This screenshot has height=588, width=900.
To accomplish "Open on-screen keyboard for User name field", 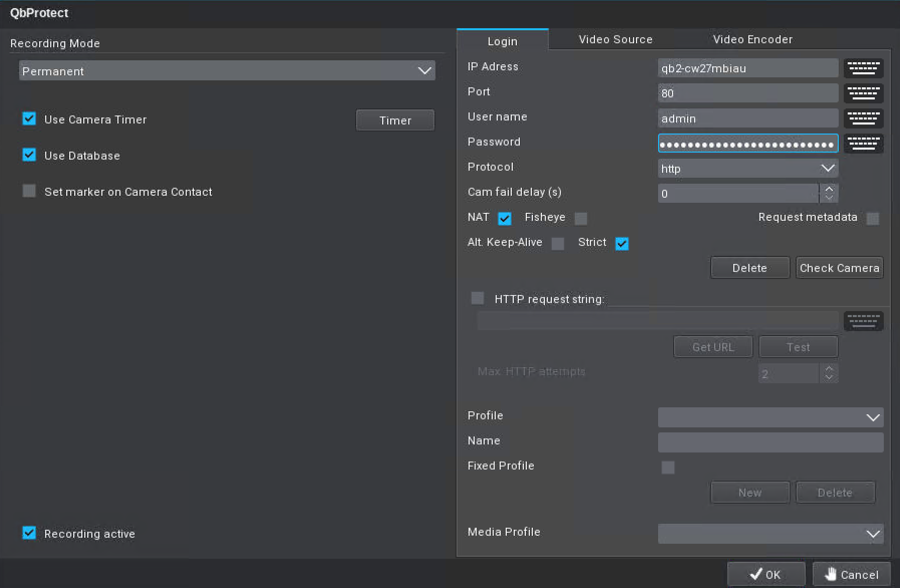I will (x=863, y=118).
